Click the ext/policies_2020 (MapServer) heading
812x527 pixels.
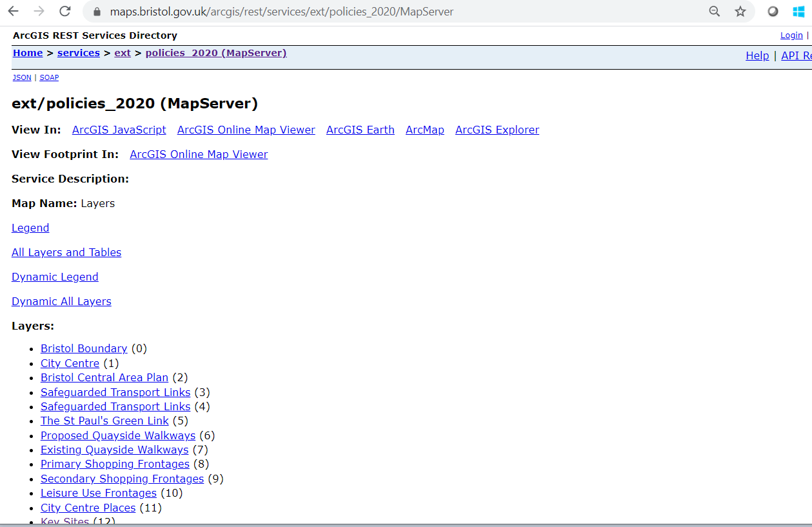pyautogui.click(x=135, y=103)
